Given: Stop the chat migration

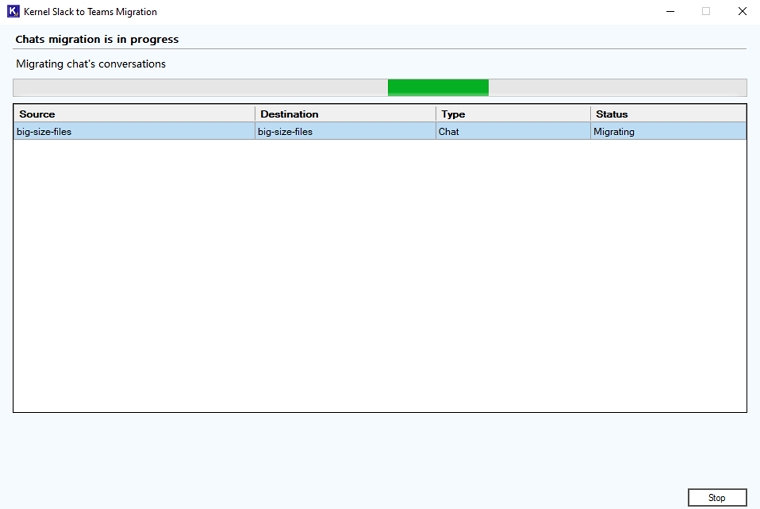Looking at the screenshot, I should (717, 497).
